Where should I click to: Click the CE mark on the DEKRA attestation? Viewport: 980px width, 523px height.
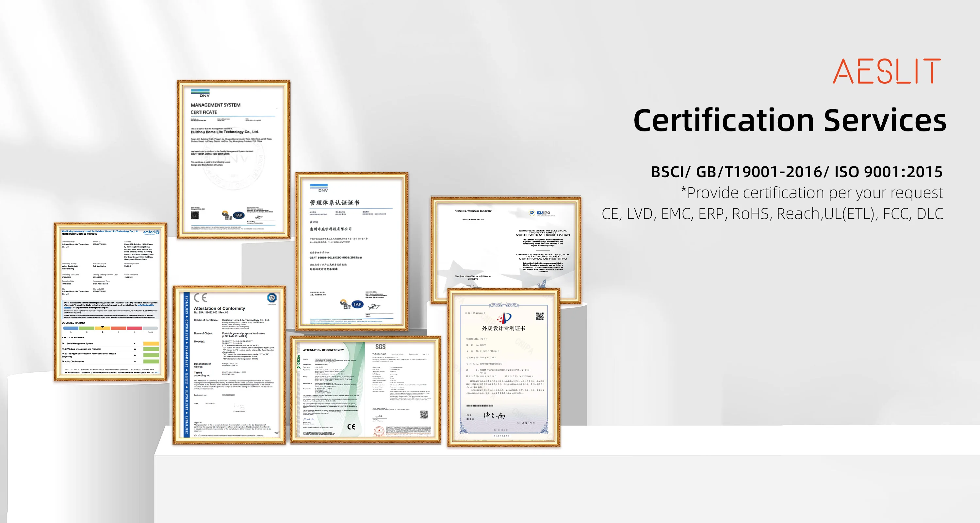pos(351,426)
